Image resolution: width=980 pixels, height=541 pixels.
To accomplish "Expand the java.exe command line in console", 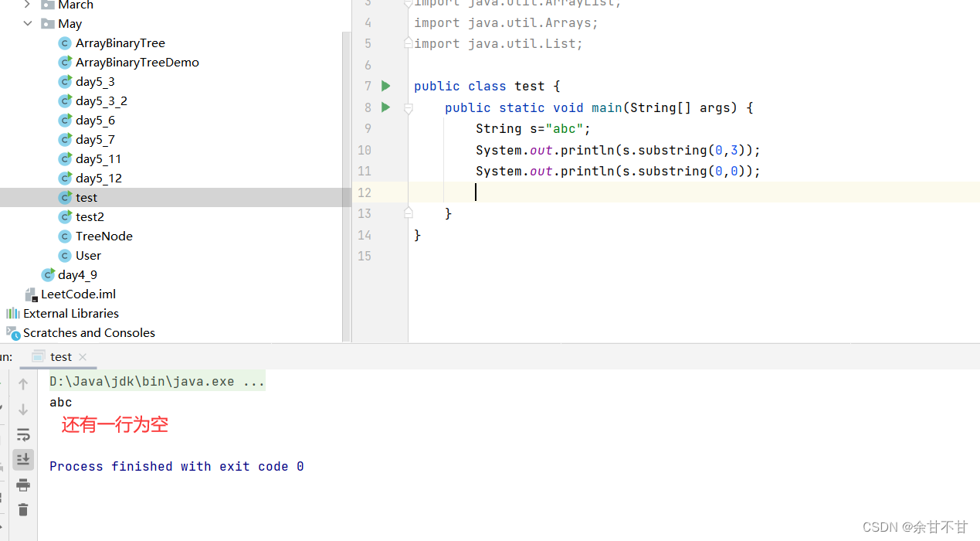I will click(x=157, y=382).
